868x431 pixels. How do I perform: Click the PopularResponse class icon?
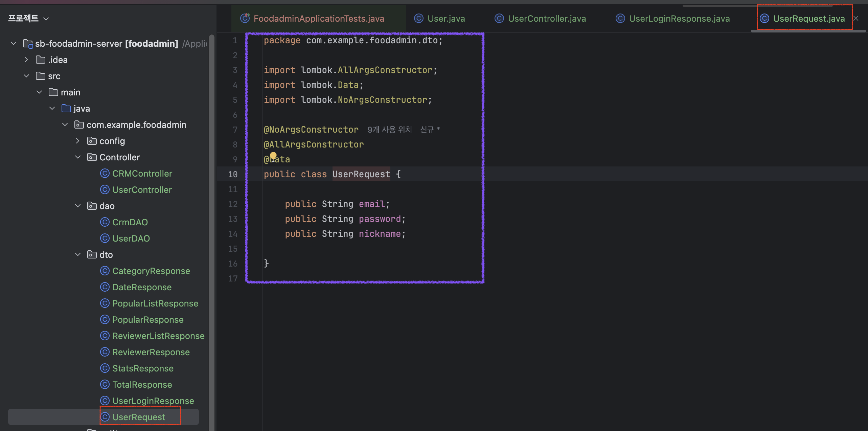105,319
